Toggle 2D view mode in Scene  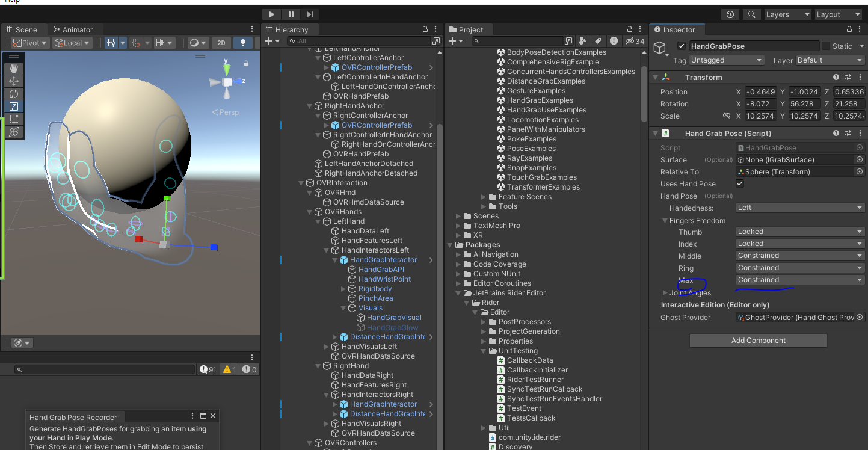(221, 43)
